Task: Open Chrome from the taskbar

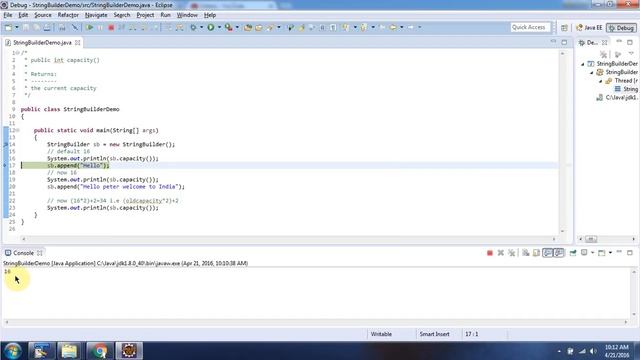Action: 99,351
